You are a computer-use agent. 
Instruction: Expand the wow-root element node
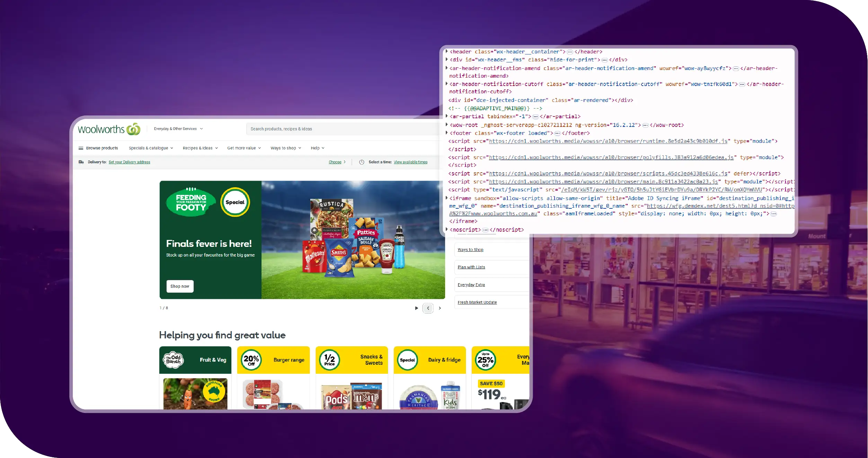coord(446,125)
